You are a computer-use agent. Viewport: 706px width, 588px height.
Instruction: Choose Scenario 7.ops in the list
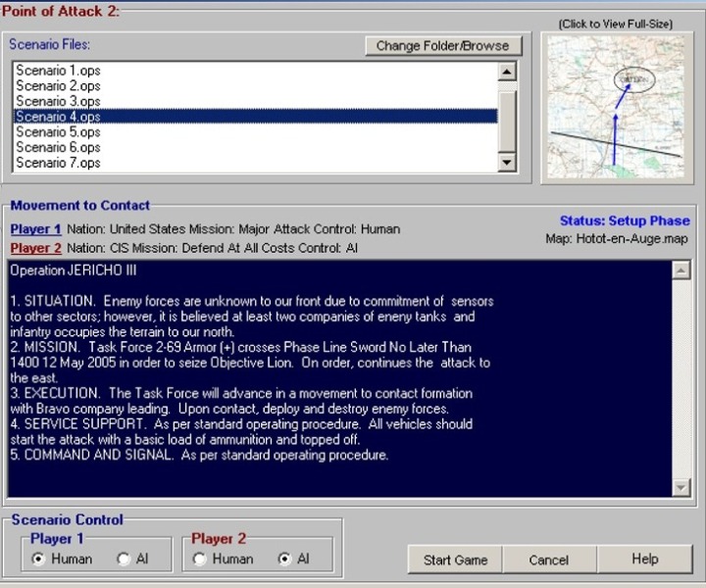(59, 163)
